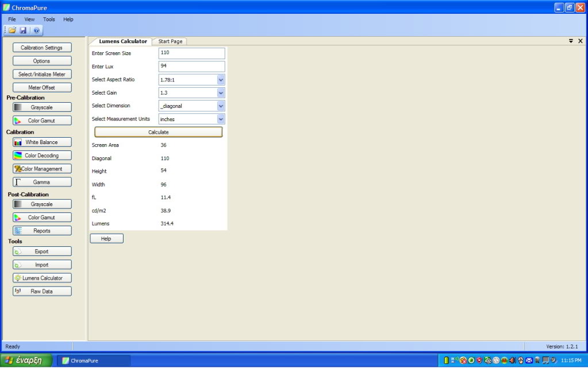Close the Lumens Calculator document tab panel

pos(580,41)
